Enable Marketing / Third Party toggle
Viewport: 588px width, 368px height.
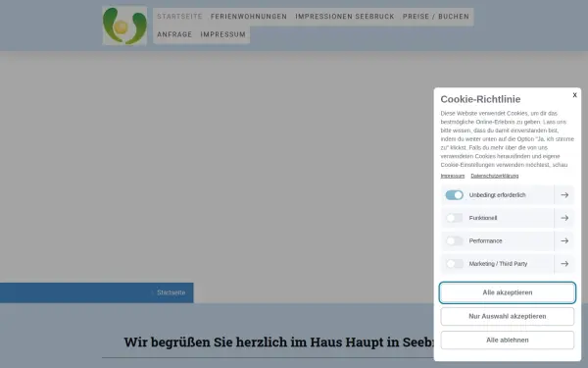click(x=454, y=264)
